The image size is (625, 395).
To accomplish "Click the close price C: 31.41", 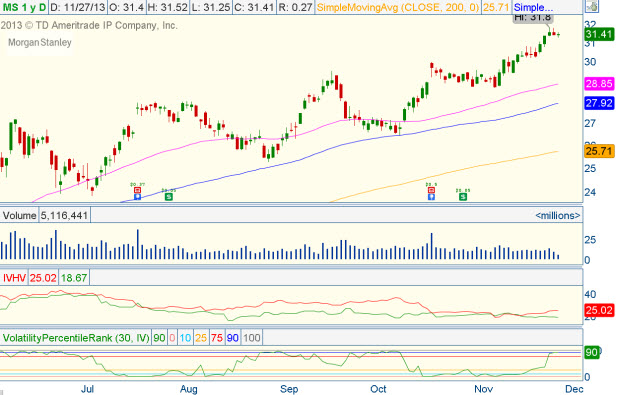I will coord(254,7).
